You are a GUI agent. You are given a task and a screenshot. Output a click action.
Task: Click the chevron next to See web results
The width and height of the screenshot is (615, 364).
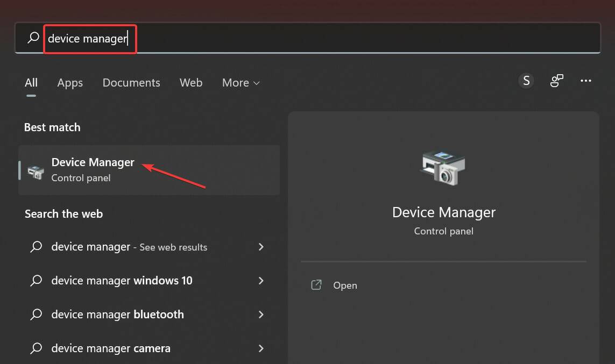(x=261, y=247)
